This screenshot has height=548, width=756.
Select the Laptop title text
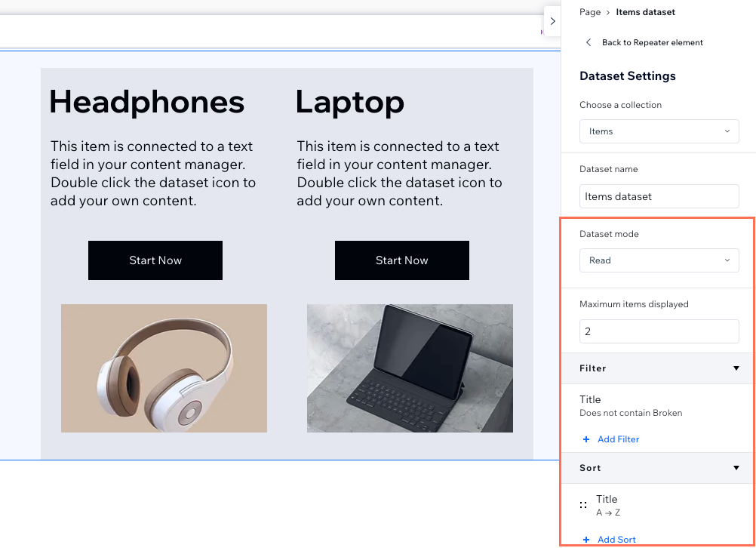(x=350, y=103)
